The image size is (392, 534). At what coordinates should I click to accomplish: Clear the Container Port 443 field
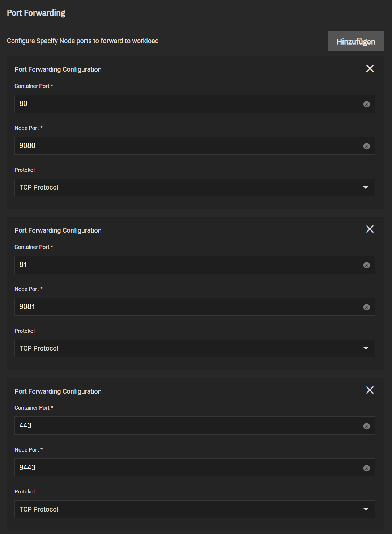[x=366, y=426]
